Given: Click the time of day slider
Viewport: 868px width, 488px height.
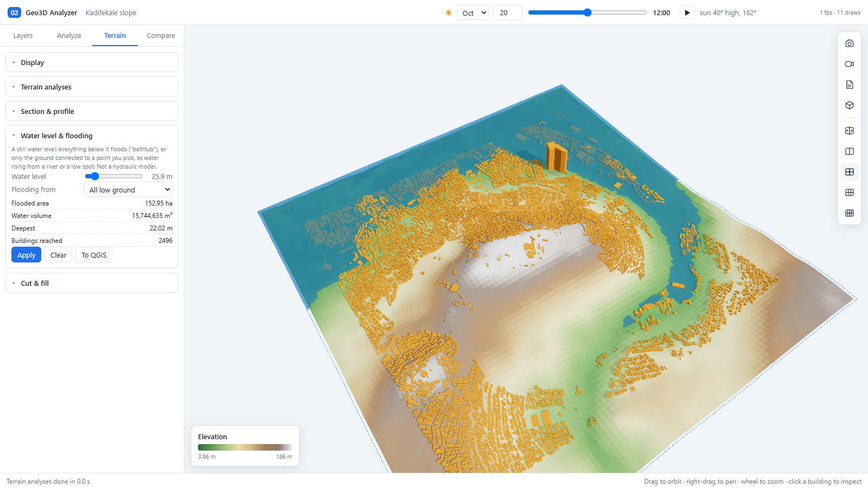Looking at the screenshot, I should pos(588,12).
